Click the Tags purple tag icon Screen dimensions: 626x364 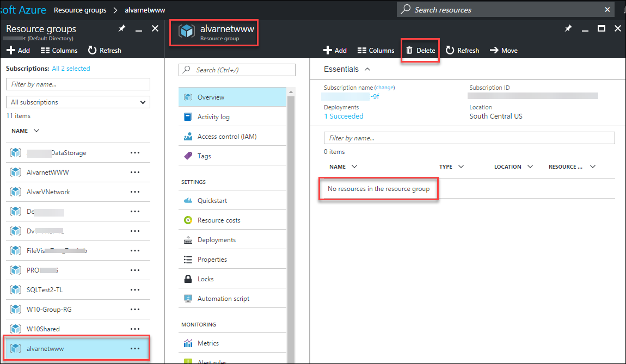(188, 156)
